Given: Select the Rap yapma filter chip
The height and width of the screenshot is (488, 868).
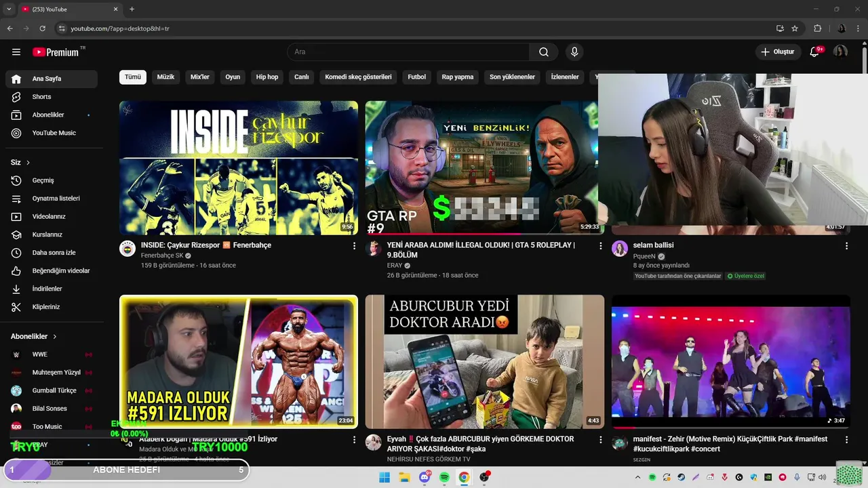Looking at the screenshot, I should (458, 77).
